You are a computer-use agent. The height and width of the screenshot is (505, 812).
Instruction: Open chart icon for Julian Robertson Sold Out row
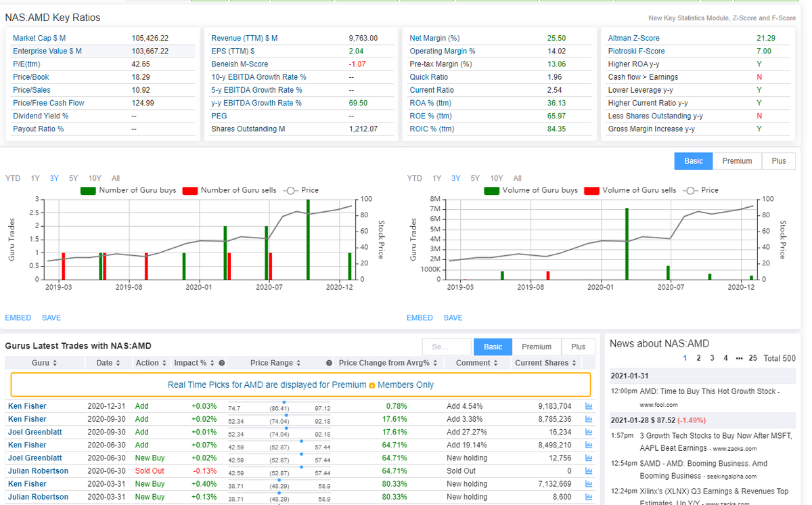[x=588, y=470]
